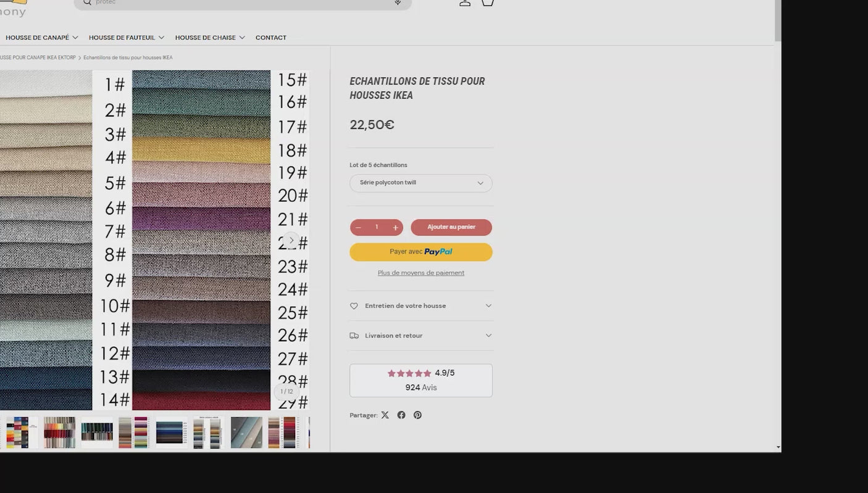The width and height of the screenshot is (868, 493).
Task: Click the heart icon beside Entretien
Action: coord(354,306)
